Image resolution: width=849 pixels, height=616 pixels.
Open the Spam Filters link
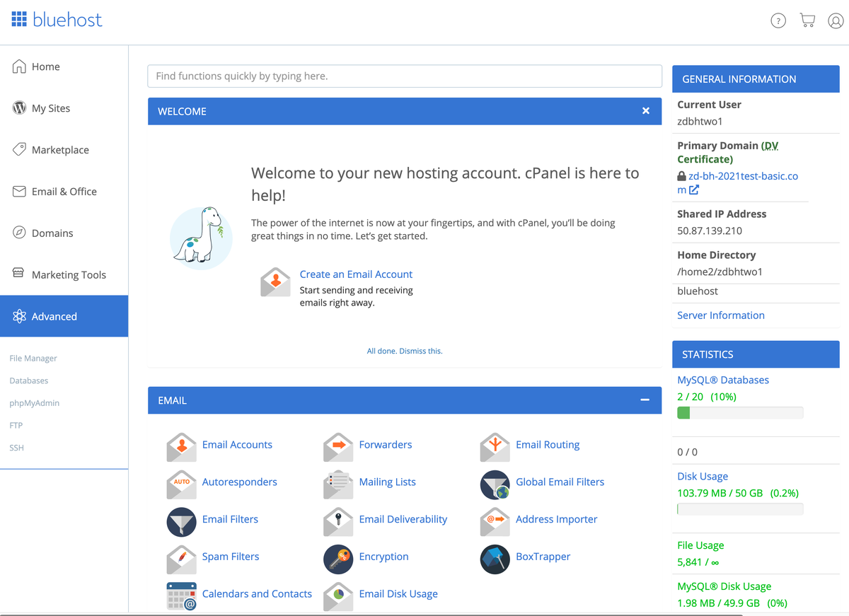(231, 557)
